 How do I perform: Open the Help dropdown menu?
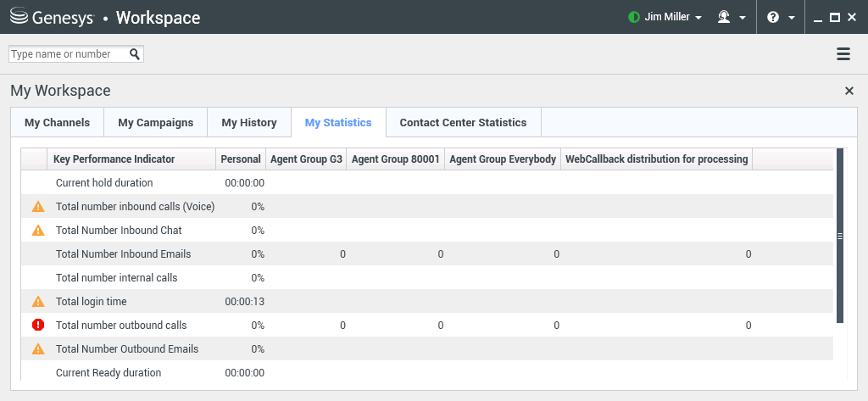[780, 17]
